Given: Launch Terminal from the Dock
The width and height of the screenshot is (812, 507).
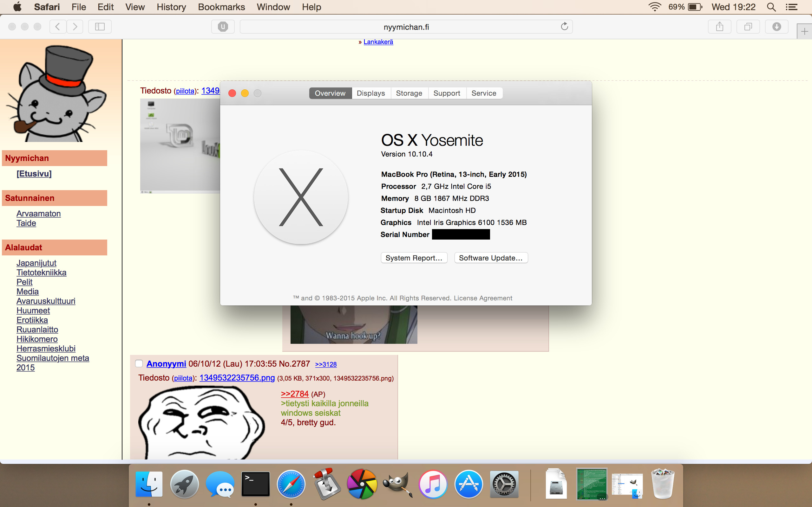Looking at the screenshot, I should pos(255,484).
